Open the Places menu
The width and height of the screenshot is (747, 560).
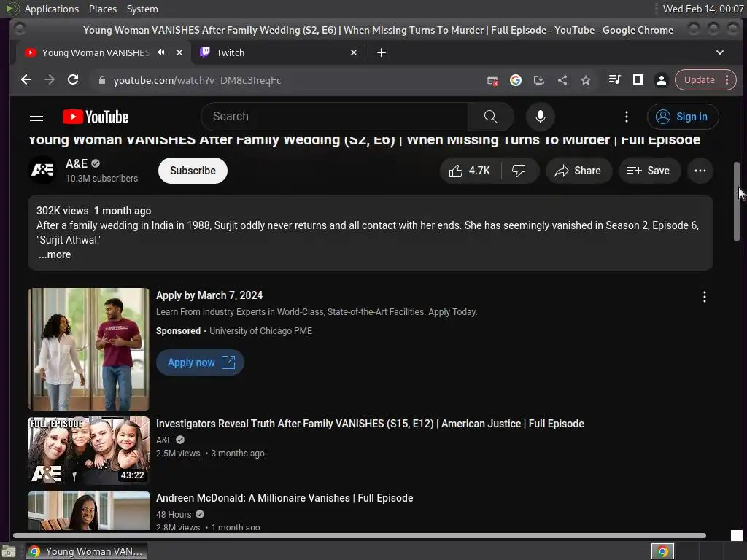[x=102, y=9]
